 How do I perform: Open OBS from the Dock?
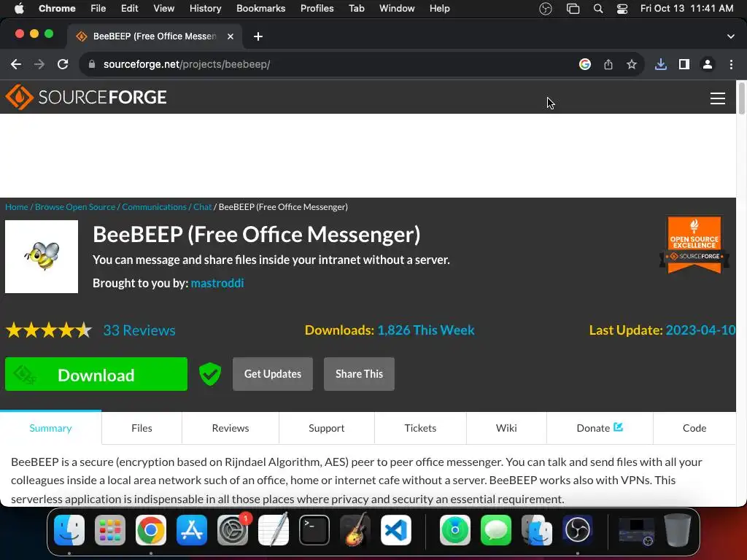pos(578,529)
